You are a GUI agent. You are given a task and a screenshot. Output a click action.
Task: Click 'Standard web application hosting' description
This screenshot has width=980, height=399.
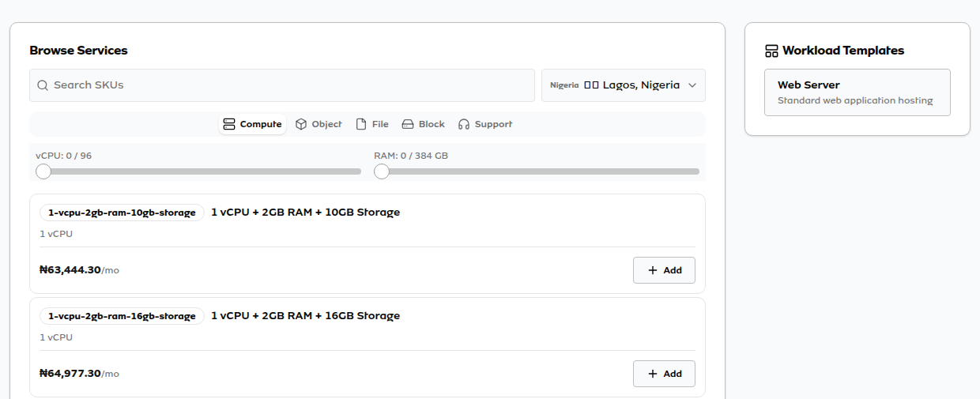coord(855,101)
